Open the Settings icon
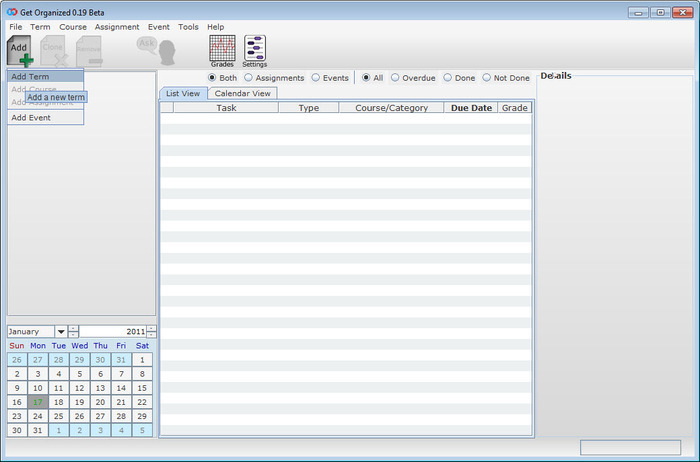This screenshot has width=700, height=462. [x=255, y=51]
